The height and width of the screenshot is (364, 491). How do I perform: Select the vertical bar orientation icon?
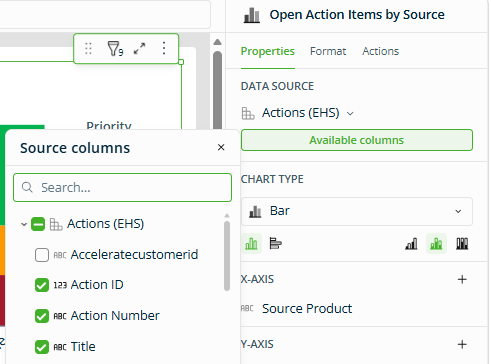click(x=251, y=244)
